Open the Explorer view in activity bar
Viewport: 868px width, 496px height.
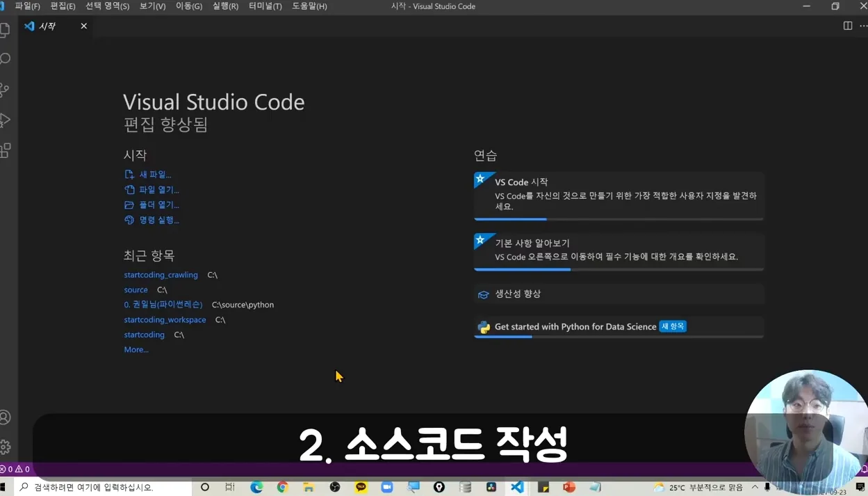coord(5,30)
